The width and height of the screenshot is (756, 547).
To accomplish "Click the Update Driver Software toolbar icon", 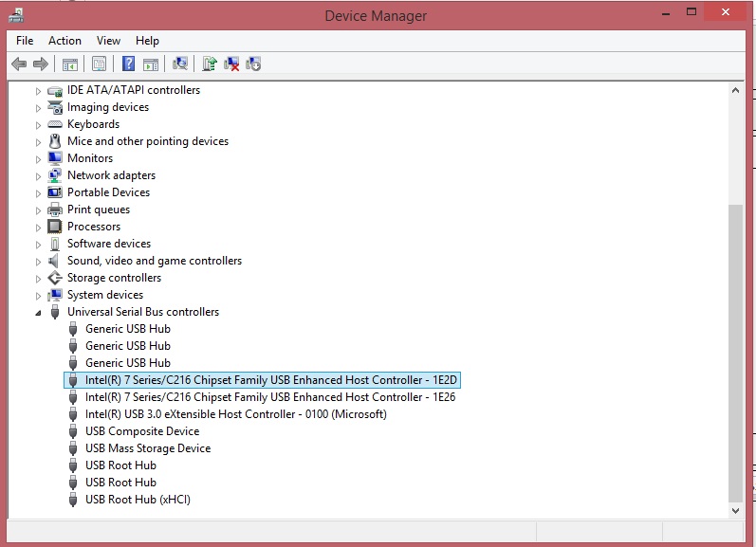I will click(x=210, y=64).
